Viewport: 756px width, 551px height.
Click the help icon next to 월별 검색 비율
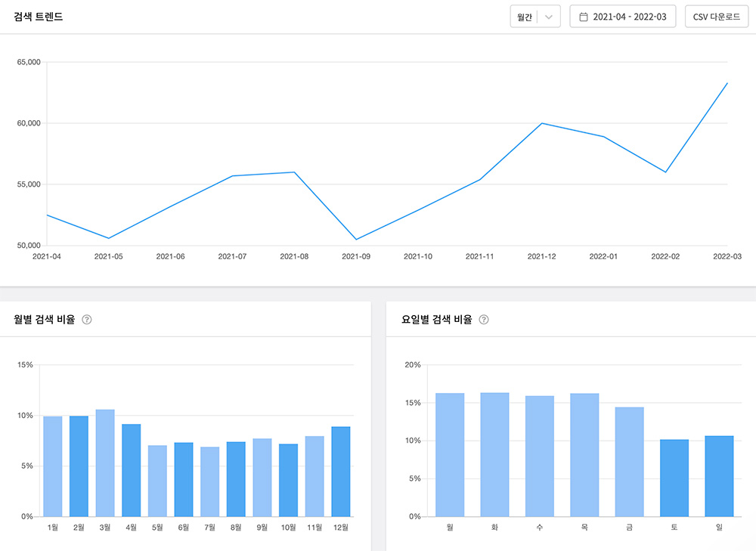(87, 320)
